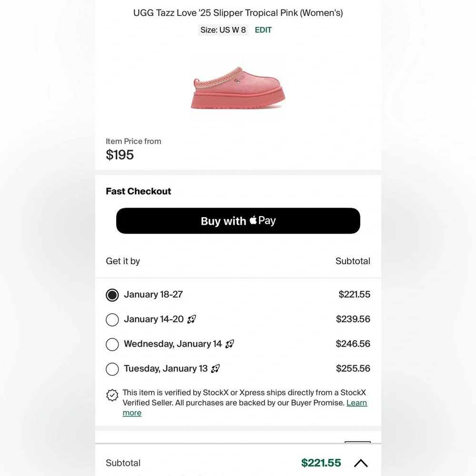
Task: Click the Size: US W 8 chip
Action: [223, 30]
